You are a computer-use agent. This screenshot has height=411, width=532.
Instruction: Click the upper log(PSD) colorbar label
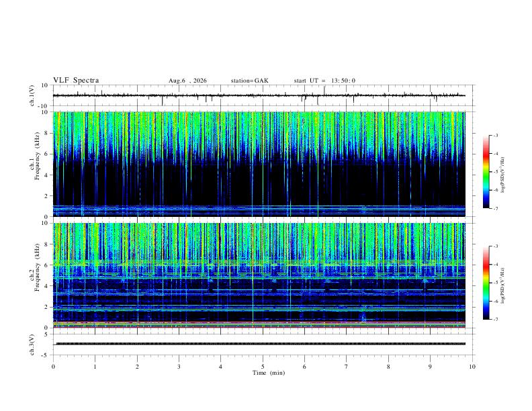click(x=503, y=175)
